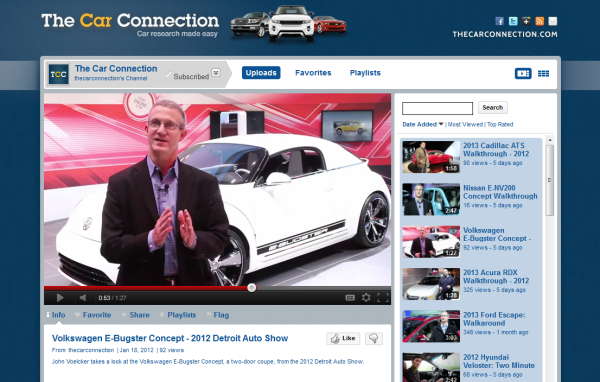600x382 pixels.
Task: Click thecarconnection's Channel link
Action: [x=111, y=78]
